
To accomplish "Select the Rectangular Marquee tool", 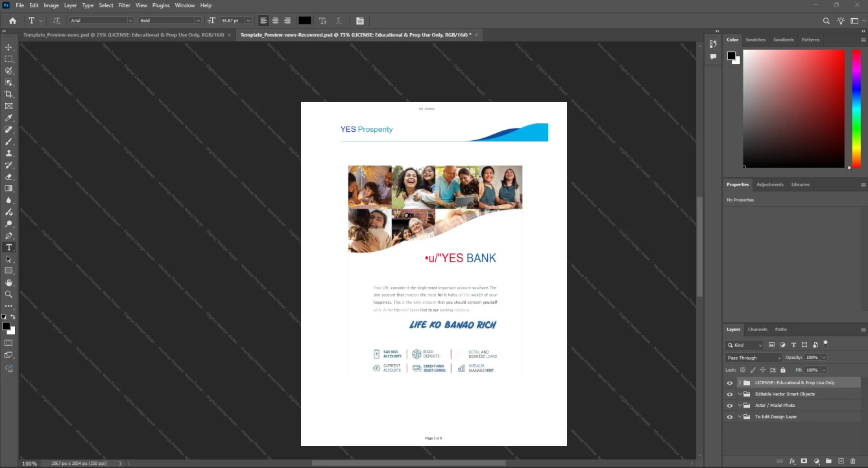I will coord(8,59).
